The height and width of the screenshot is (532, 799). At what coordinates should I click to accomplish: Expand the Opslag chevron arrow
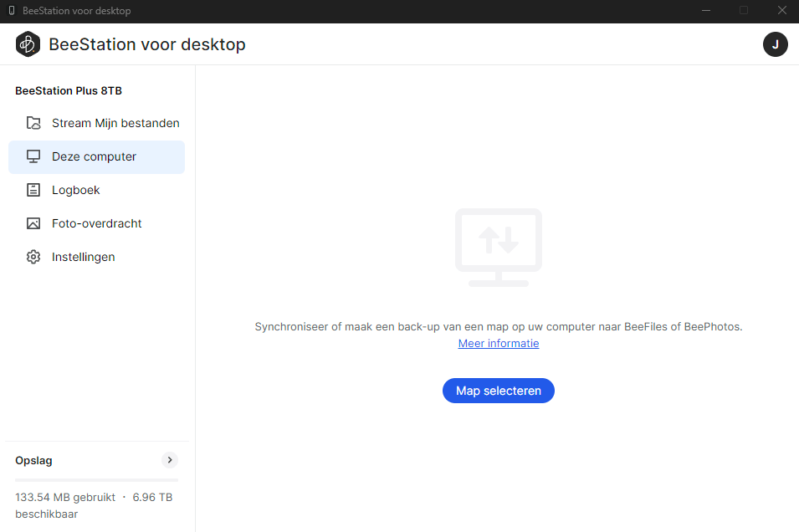170,460
